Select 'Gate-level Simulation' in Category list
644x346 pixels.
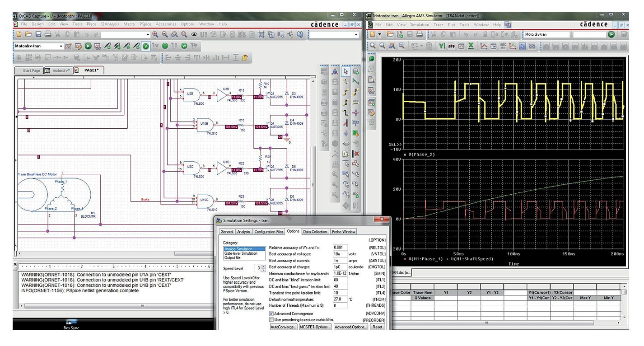coord(242,253)
